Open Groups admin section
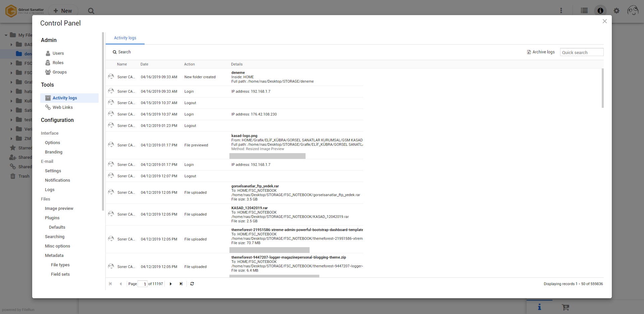The height and width of the screenshot is (314, 644). click(59, 72)
